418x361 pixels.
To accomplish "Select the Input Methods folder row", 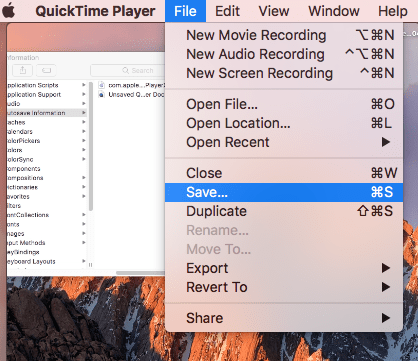I will (46, 243).
